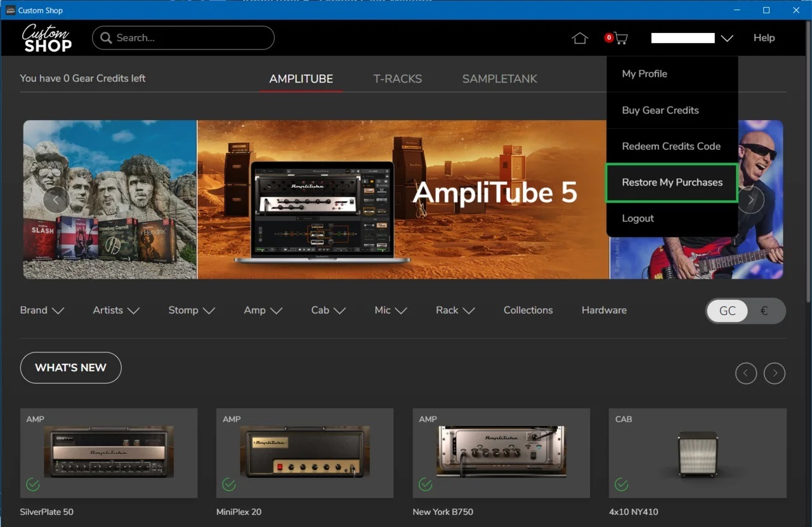
Task: Expand the Amp filter dropdown
Action: point(263,310)
